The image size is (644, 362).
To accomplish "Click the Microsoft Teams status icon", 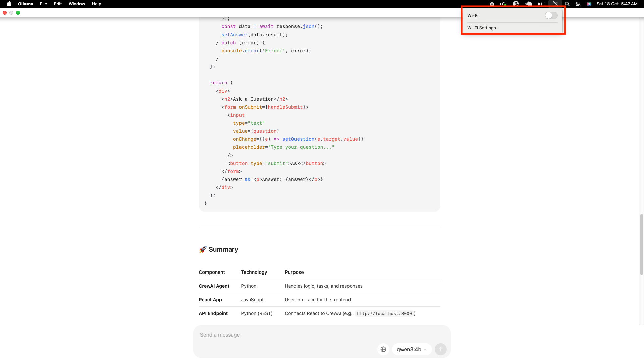I will tap(503, 4).
